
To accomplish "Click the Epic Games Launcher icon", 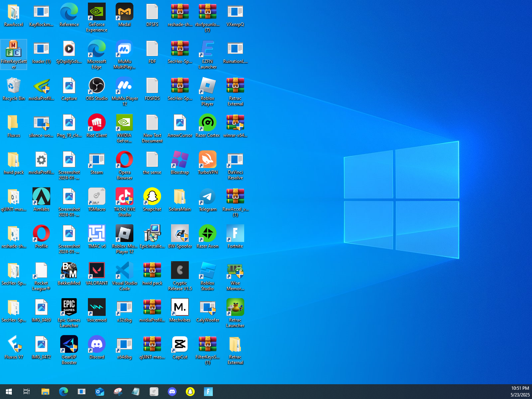I will (x=69, y=308).
